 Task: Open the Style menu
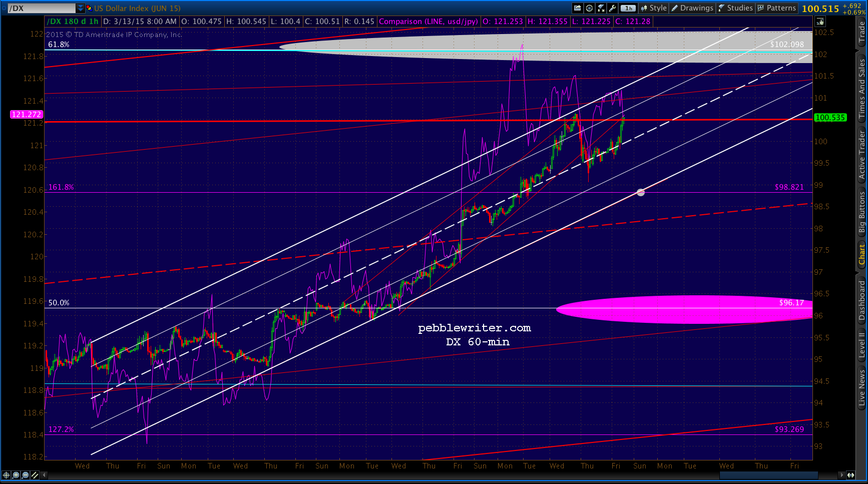click(x=654, y=8)
